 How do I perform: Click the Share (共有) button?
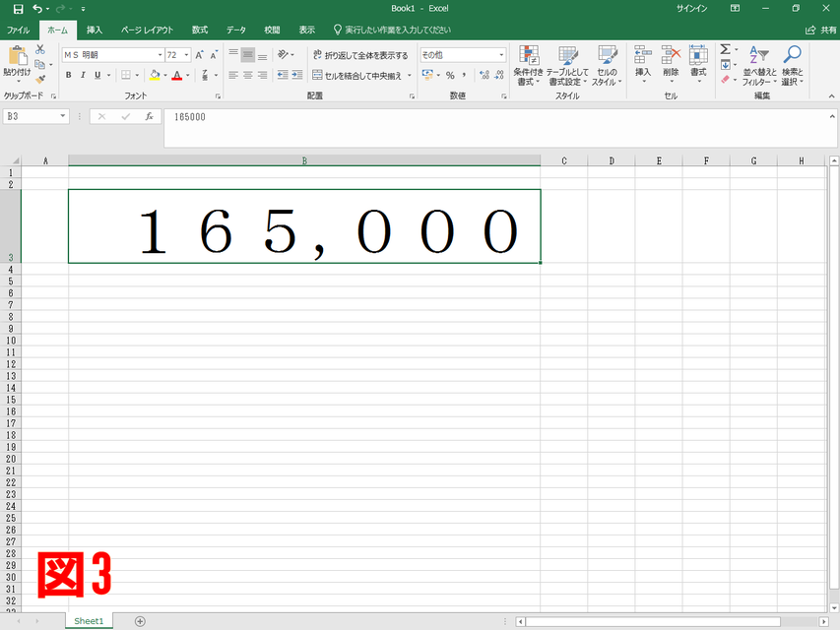tap(820, 30)
